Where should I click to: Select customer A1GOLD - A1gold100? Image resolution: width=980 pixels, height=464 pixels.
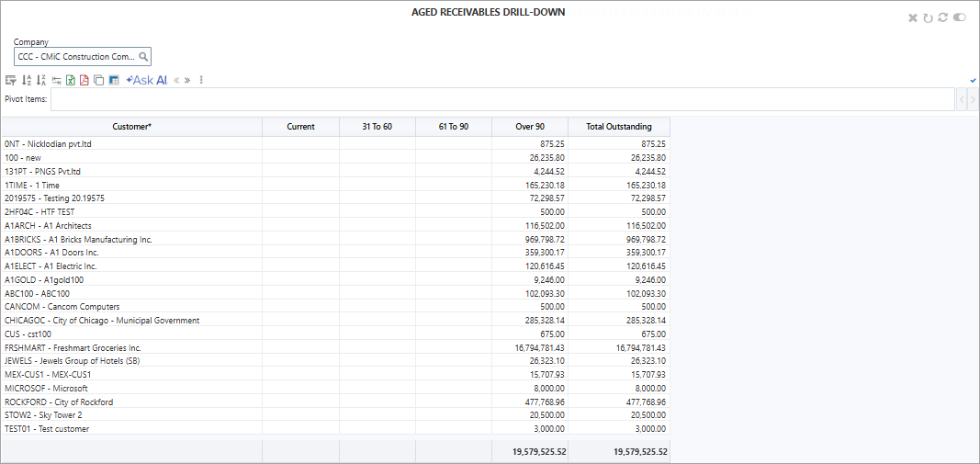pyautogui.click(x=44, y=280)
